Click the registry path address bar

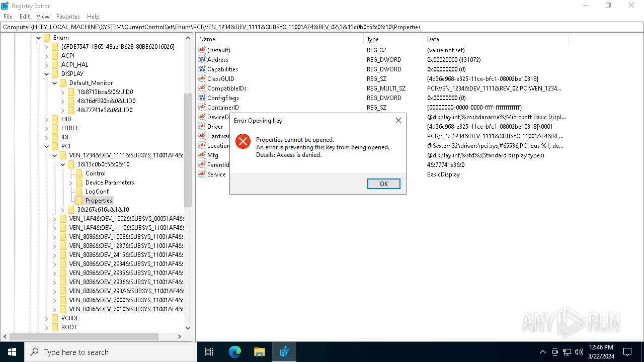click(x=322, y=27)
